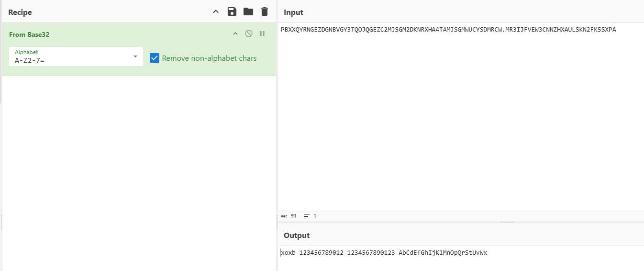Collapse the Recipe pane using its chevron
The width and height of the screenshot is (644, 271).
[216, 12]
